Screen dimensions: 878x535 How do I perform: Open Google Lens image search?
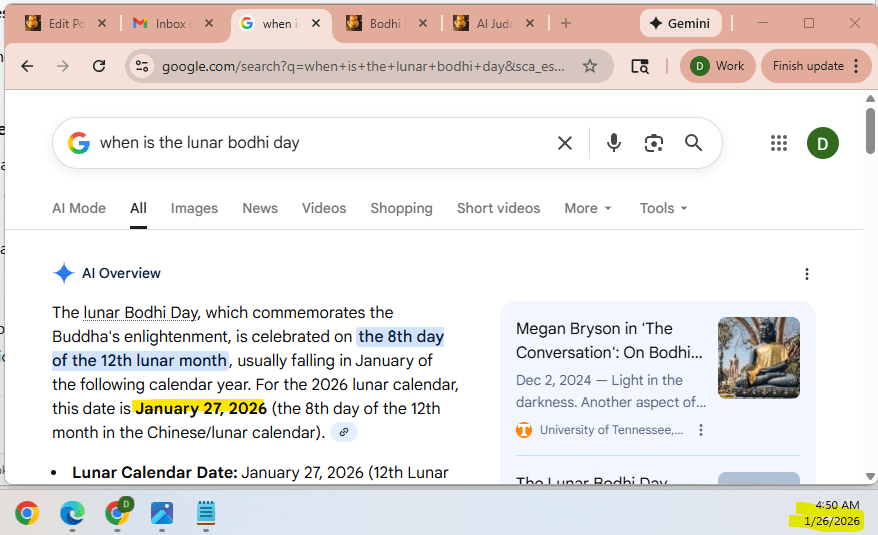(654, 143)
